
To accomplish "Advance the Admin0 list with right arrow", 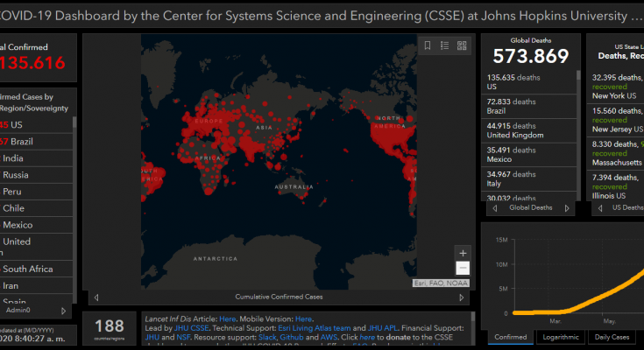I will pos(63,311).
